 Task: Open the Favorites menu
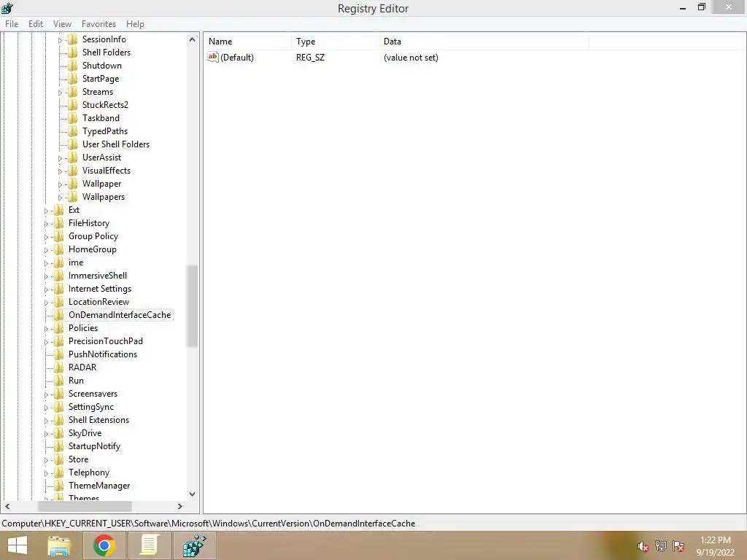click(98, 24)
